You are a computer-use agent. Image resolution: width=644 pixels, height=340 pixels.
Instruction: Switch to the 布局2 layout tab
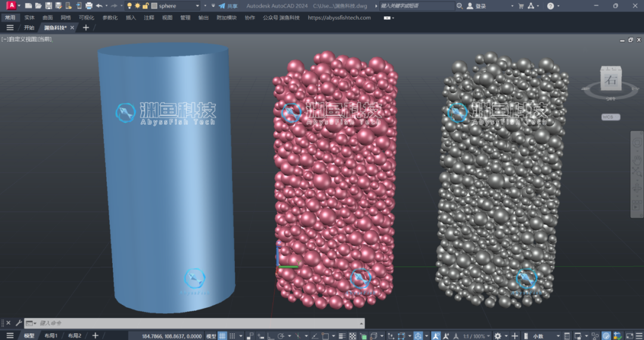click(x=75, y=335)
